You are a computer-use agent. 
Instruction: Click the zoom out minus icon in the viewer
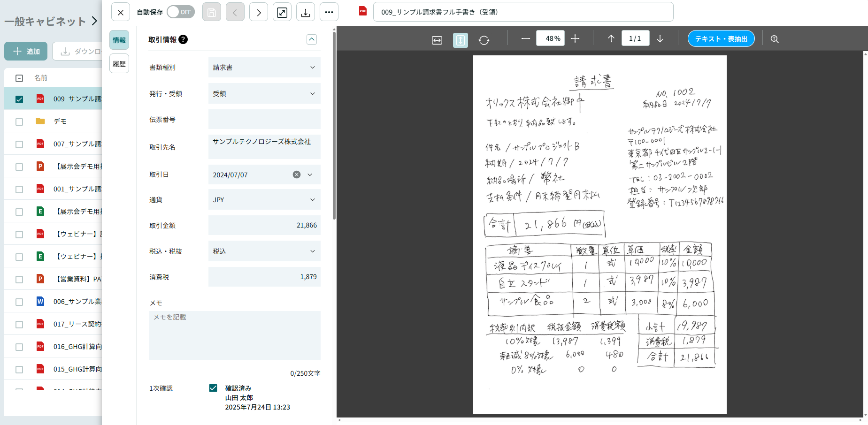[x=525, y=38]
